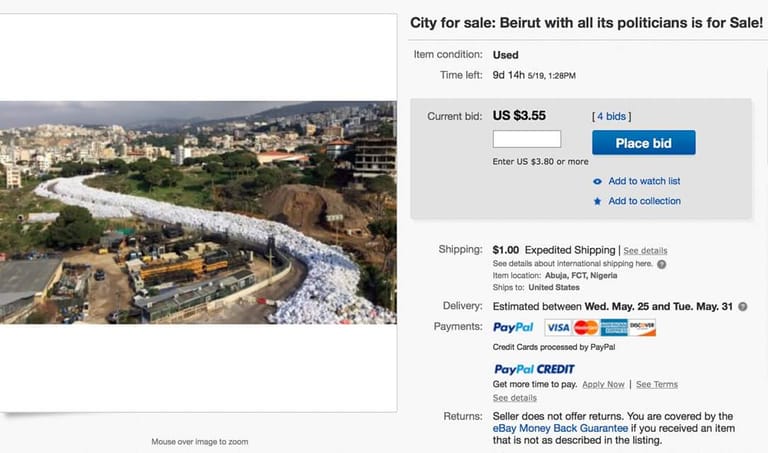Image resolution: width=768 pixels, height=453 pixels.
Task: Click the Add to collection link
Action: (644, 201)
